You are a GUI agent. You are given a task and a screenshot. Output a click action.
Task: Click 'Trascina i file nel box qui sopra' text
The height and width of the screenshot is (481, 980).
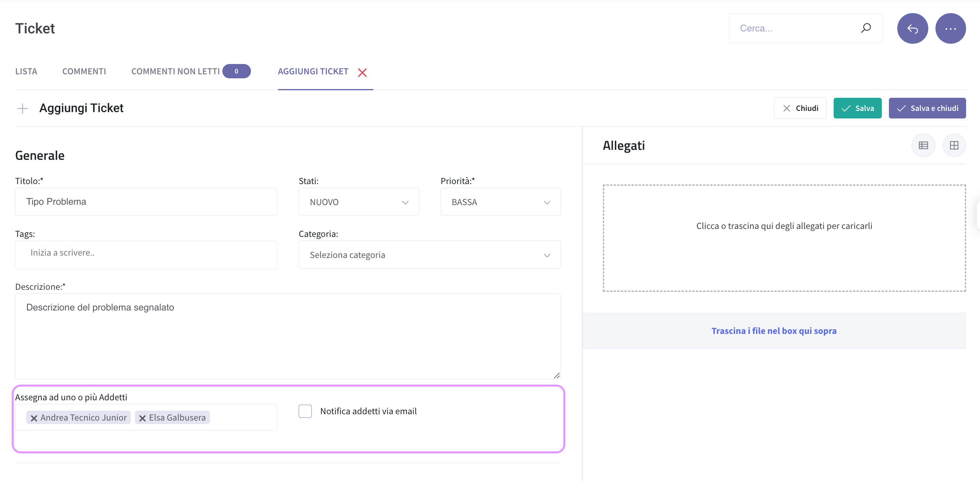coord(774,331)
